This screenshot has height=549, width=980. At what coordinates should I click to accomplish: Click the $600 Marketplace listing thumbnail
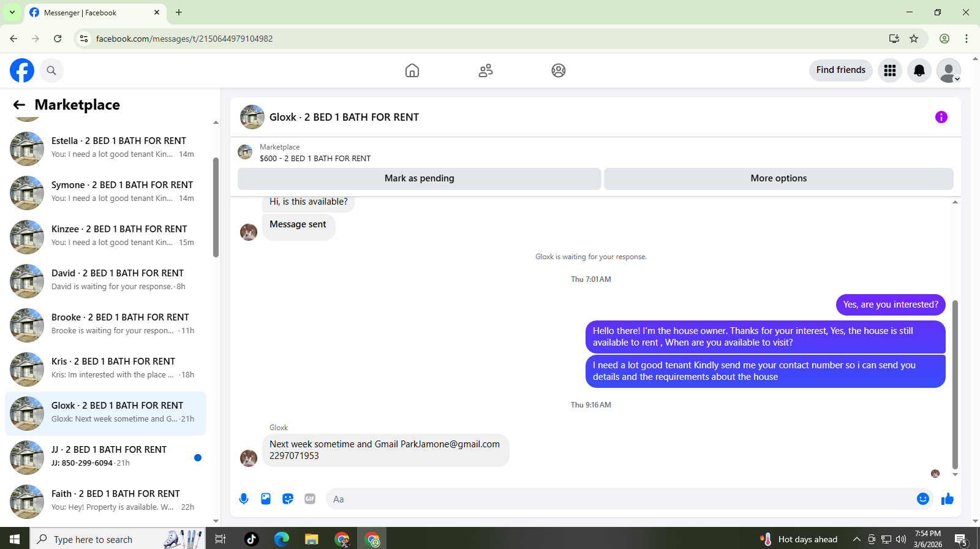point(245,152)
